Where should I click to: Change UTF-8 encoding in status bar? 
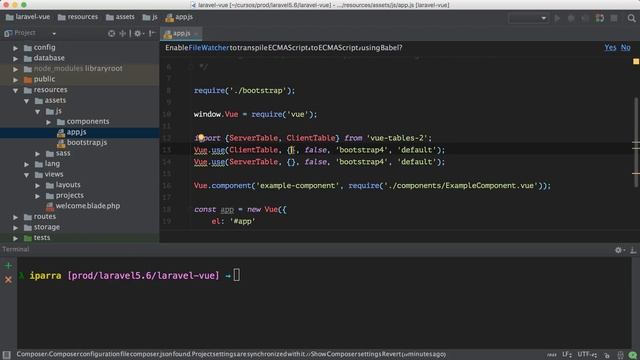click(x=587, y=355)
